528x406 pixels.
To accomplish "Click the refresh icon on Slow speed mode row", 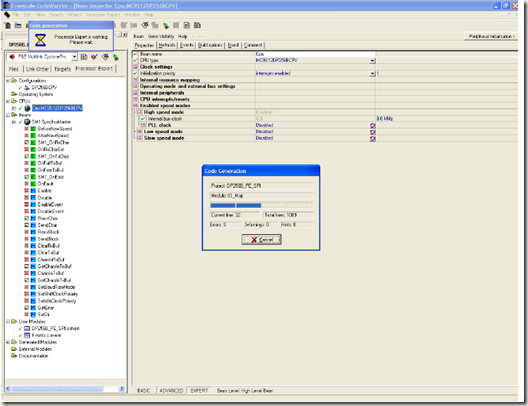I will pyautogui.click(x=372, y=138).
